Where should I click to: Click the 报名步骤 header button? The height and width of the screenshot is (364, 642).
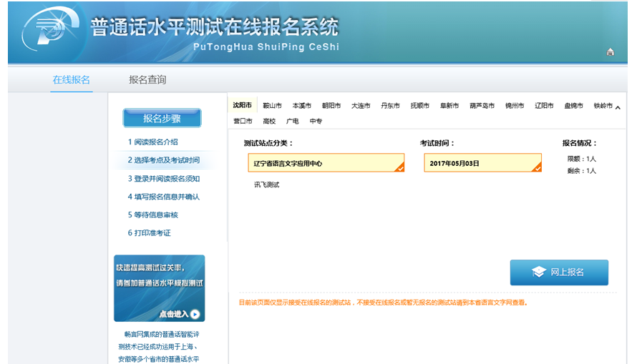tap(162, 119)
